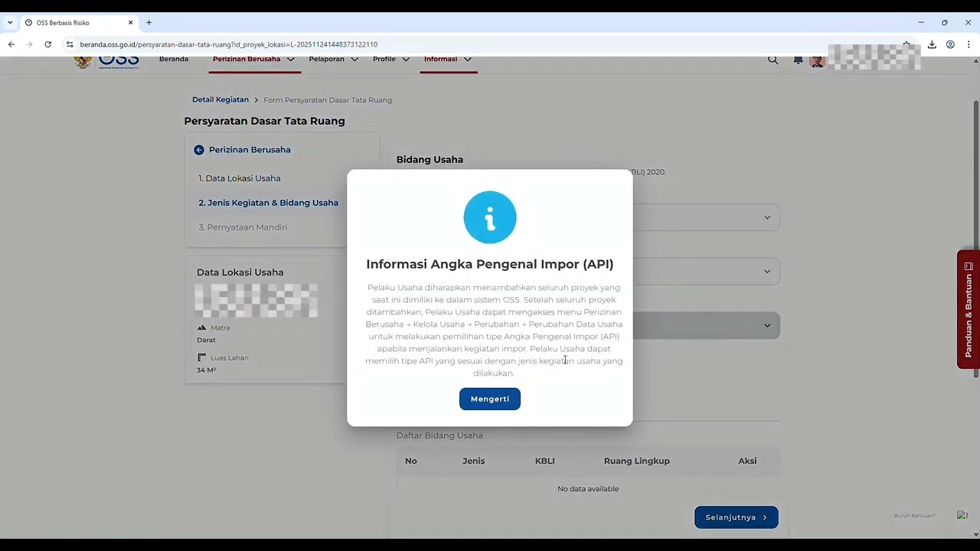The image size is (980, 551).
Task: Open a new browser tab with plus icon
Action: point(149,22)
